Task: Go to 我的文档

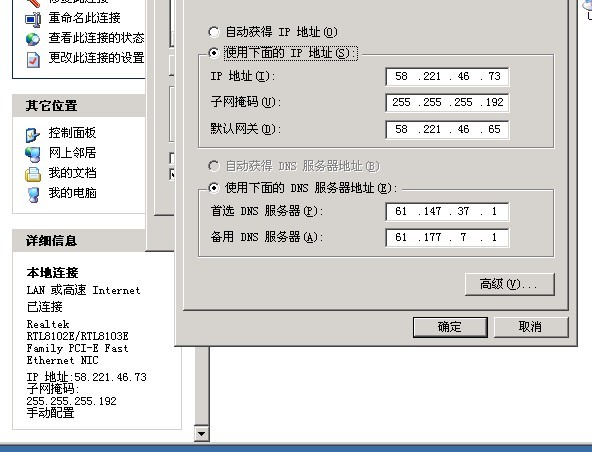Action: tap(72, 173)
